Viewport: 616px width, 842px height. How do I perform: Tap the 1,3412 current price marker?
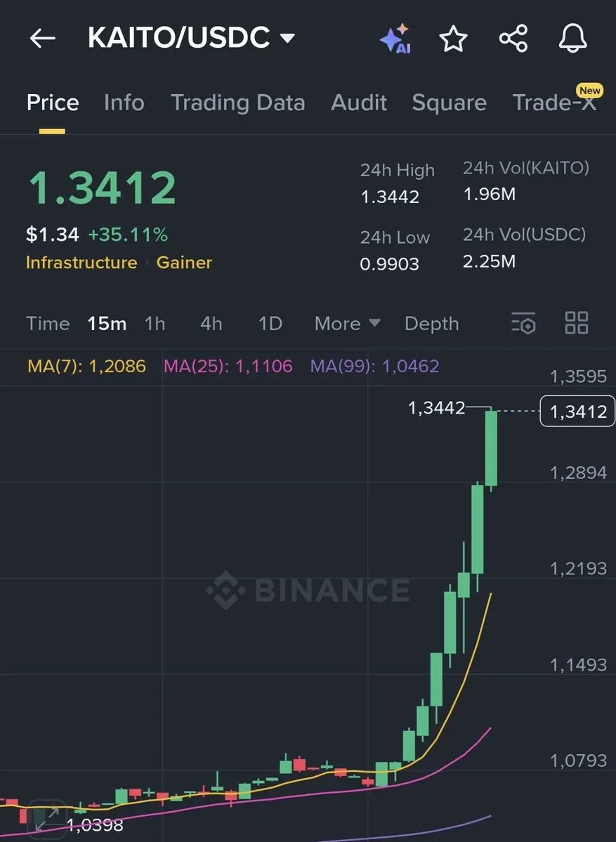point(577,412)
